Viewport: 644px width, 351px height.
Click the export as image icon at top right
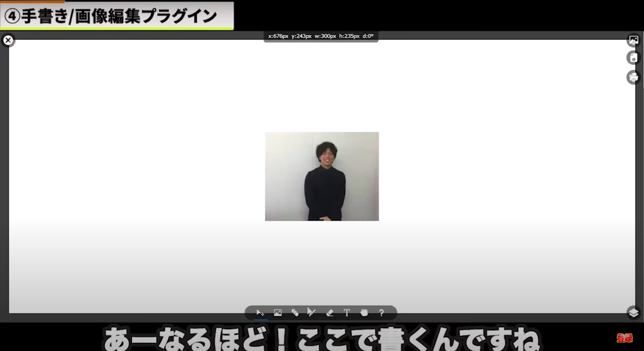pos(633,40)
